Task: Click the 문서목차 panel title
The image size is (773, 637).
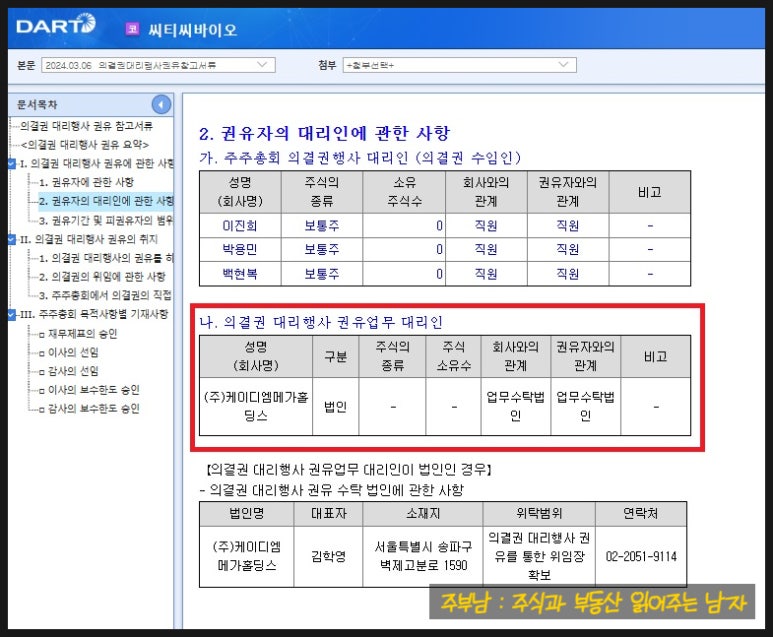Action: (x=37, y=105)
